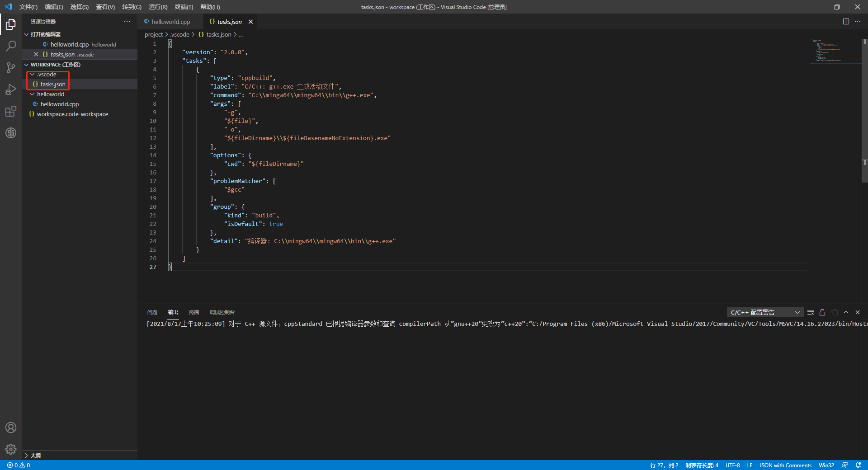Collapse the .vscode folder
This screenshot has height=470, width=868.
coord(32,74)
